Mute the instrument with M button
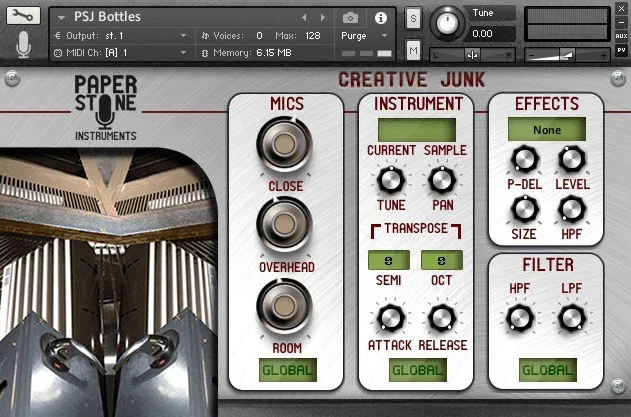This screenshot has height=417, width=631. click(x=413, y=50)
